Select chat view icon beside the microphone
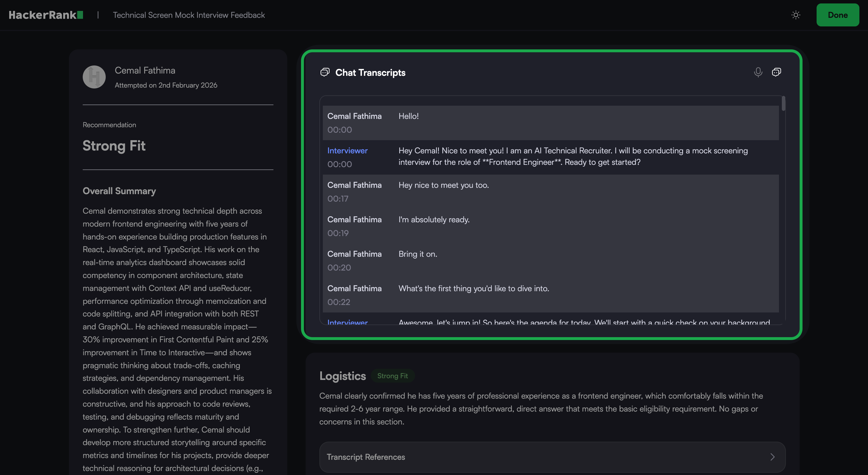This screenshot has height=475, width=868. pos(776,72)
